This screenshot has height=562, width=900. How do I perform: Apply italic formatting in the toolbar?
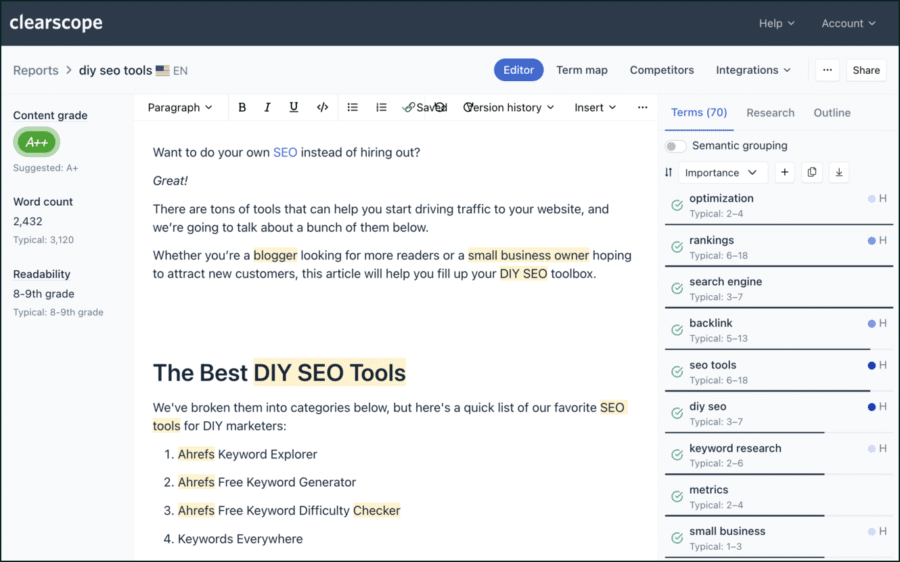click(x=267, y=107)
